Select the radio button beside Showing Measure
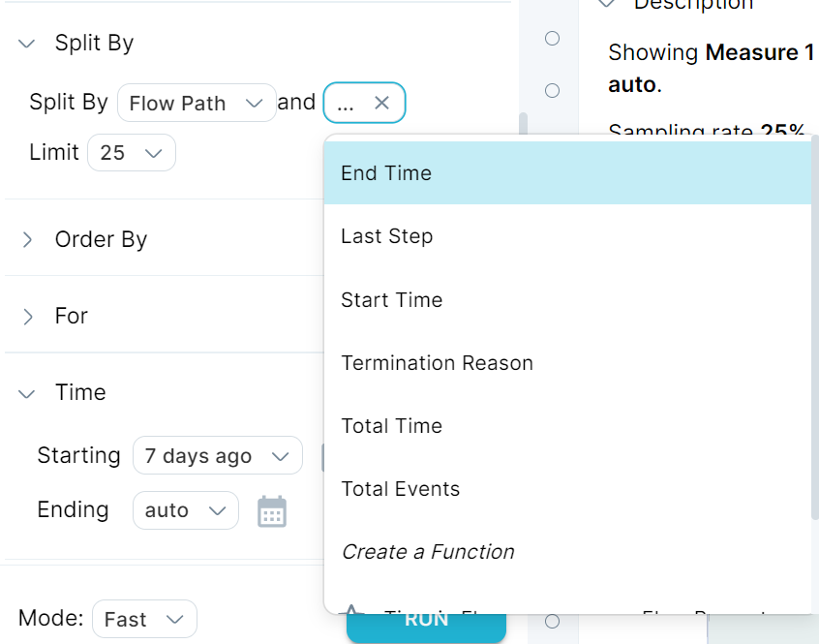 coord(552,38)
